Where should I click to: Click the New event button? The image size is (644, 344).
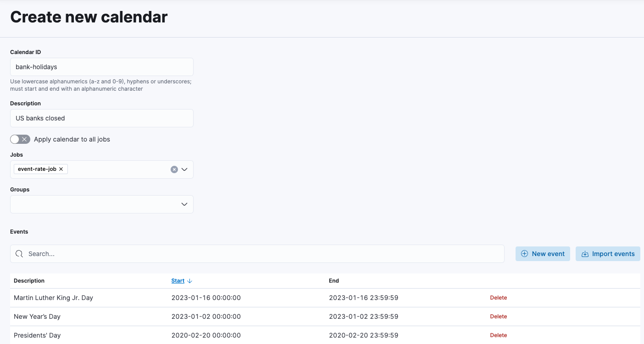tap(543, 254)
